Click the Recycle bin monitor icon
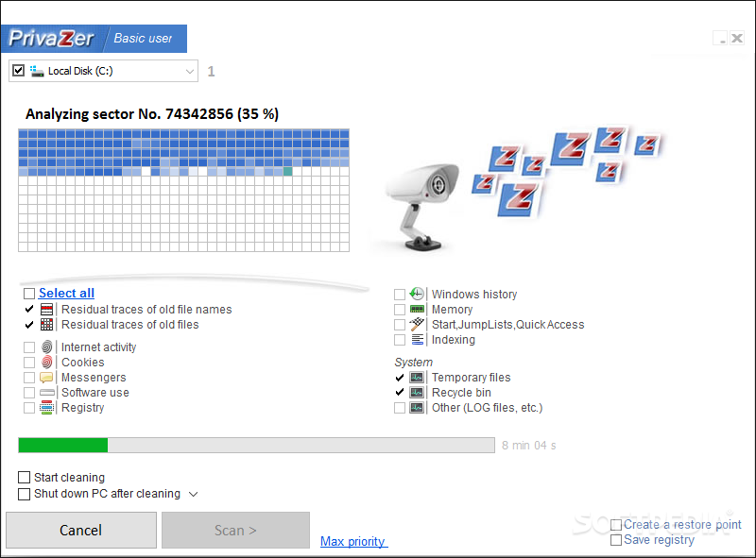 (x=417, y=392)
